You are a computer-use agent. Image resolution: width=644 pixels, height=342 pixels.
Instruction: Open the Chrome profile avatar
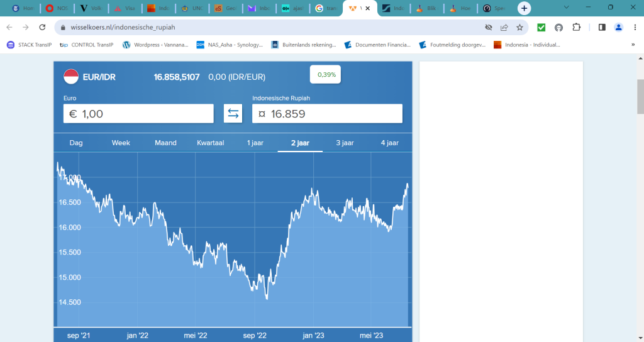point(618,27)
